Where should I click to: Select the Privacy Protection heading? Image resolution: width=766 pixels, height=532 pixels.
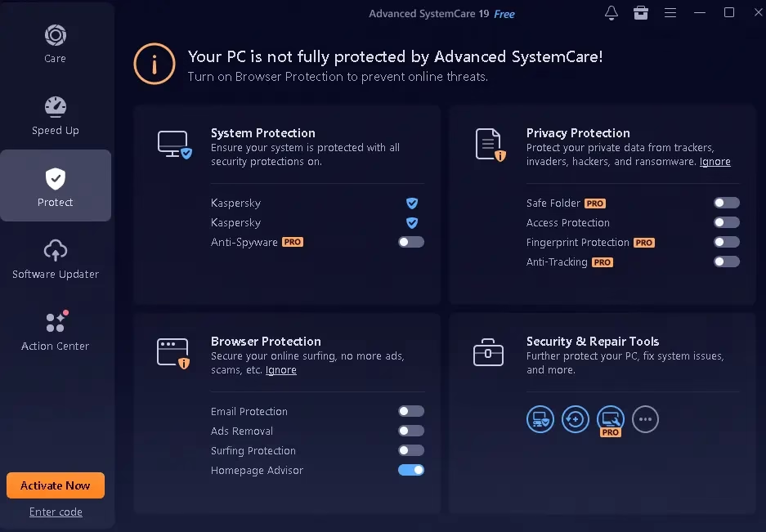coord(578,133)
